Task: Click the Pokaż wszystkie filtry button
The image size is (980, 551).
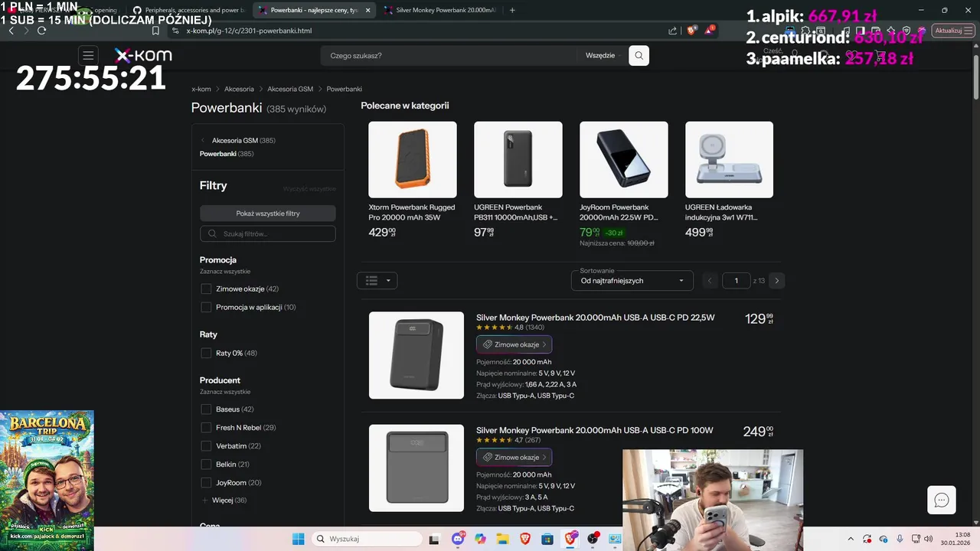Action: tap(268, 214)
